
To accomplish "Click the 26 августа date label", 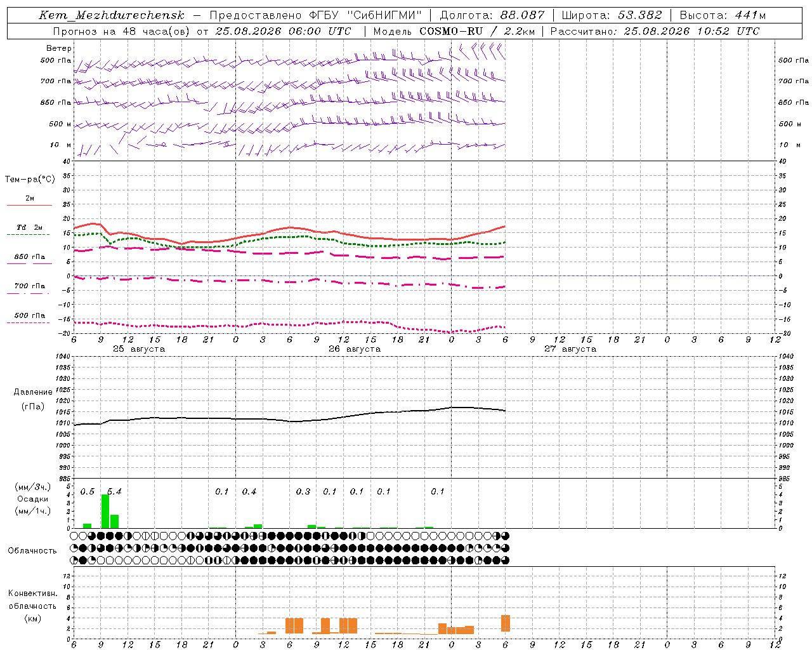I will coord(355,349).
